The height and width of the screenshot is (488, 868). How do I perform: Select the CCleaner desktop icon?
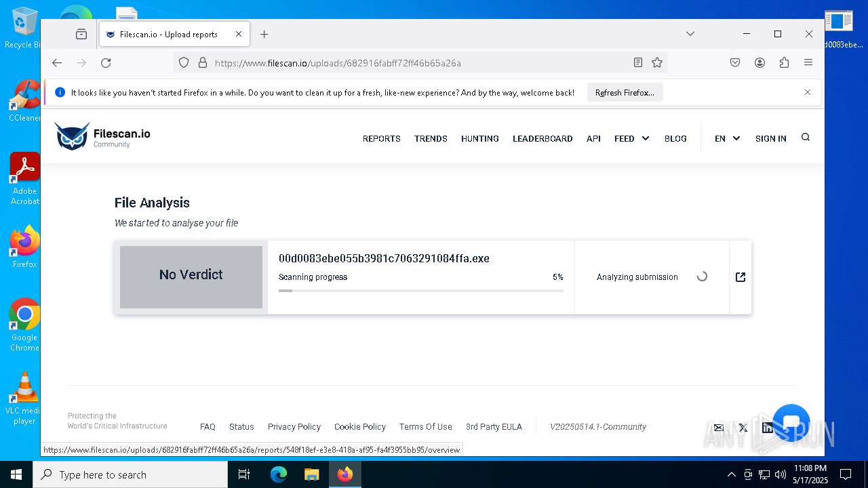click(24, 101)
